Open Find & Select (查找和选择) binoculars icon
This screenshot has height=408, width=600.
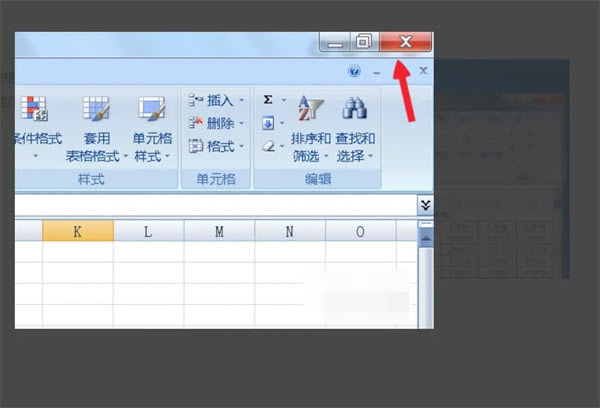click(x=355, y=108)
